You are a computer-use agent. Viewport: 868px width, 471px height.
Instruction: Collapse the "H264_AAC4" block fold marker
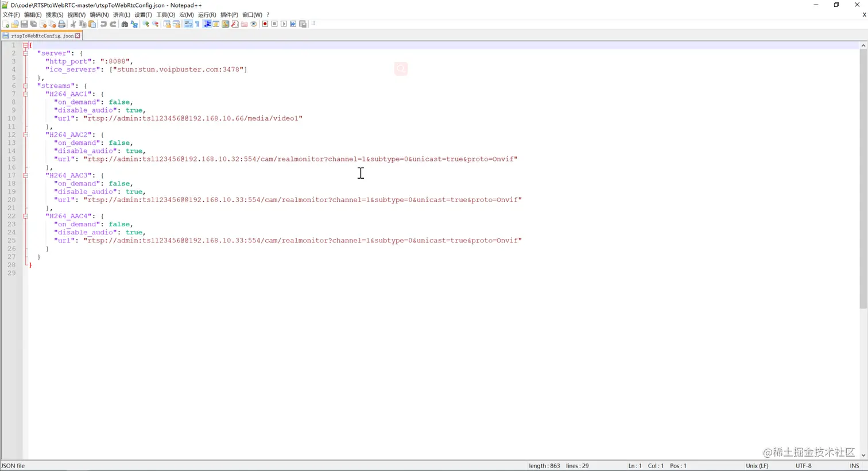25,216
